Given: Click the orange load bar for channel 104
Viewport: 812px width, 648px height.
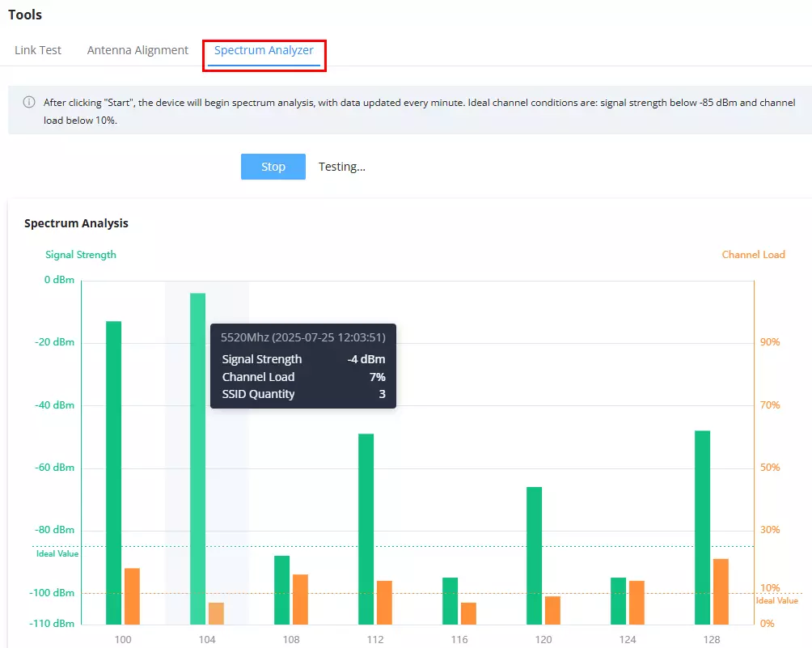Looking at the screenshot, I should (216, 614).
